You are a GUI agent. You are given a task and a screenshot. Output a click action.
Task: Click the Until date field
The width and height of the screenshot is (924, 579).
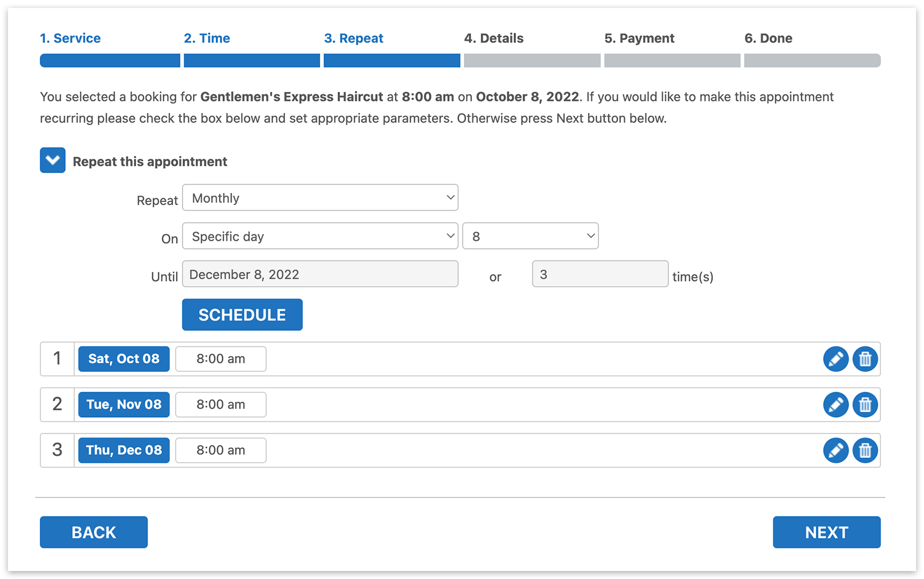(320, 274)
